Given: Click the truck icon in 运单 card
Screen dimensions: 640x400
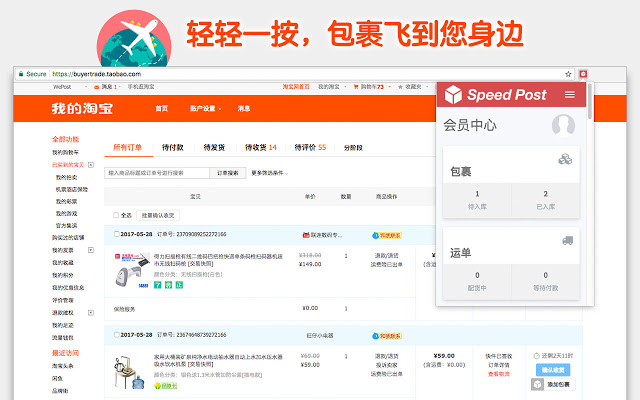Looking at the screenshot, I should [567, 241].
